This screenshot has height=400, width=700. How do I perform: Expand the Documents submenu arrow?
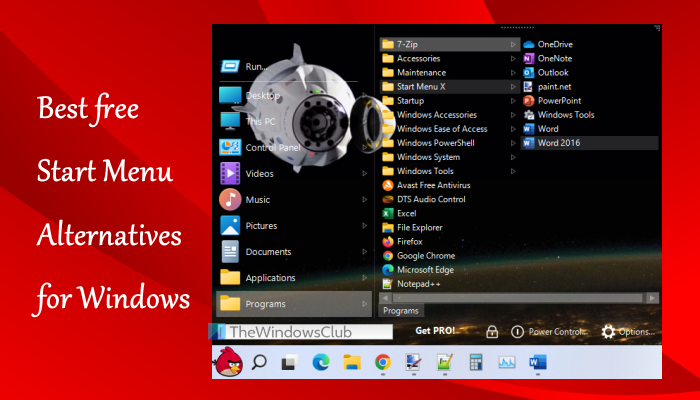click(x=364, y=251)
